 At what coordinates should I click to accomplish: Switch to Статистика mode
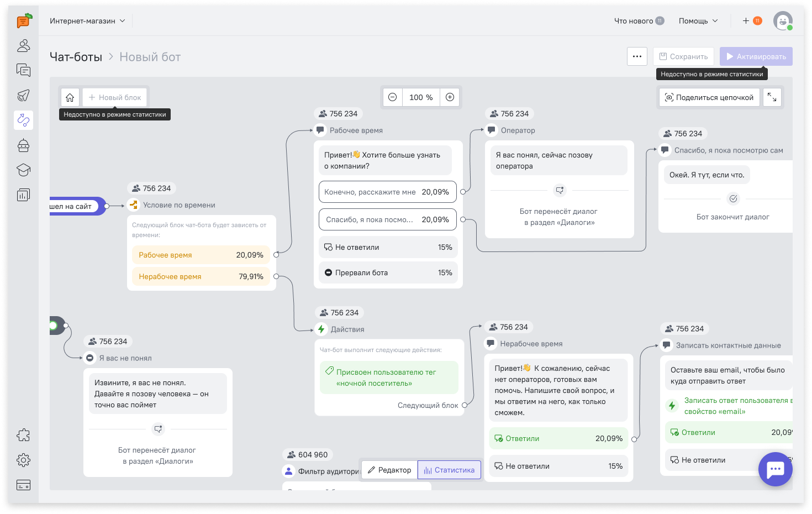(x=449, y=470)
